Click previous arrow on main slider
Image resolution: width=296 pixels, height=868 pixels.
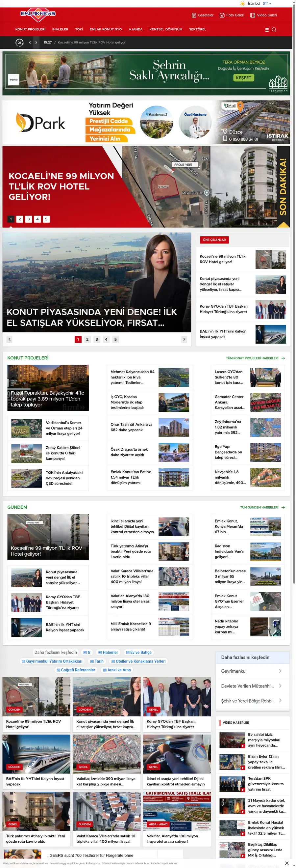(10, 339)
